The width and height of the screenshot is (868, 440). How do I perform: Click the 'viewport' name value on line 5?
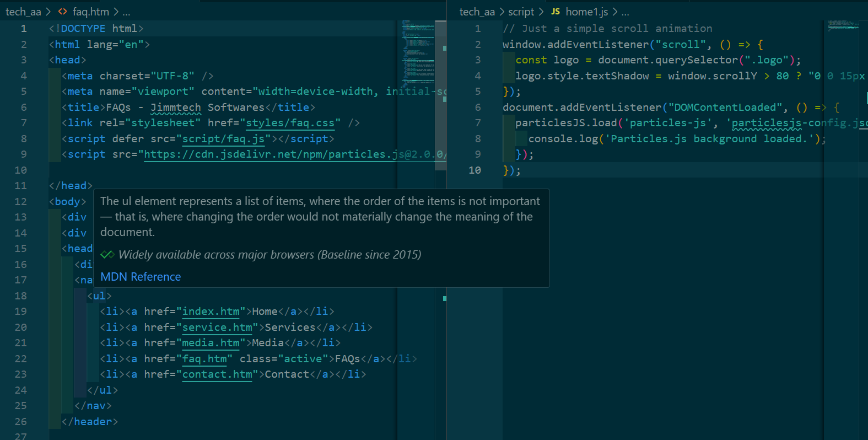163,92
